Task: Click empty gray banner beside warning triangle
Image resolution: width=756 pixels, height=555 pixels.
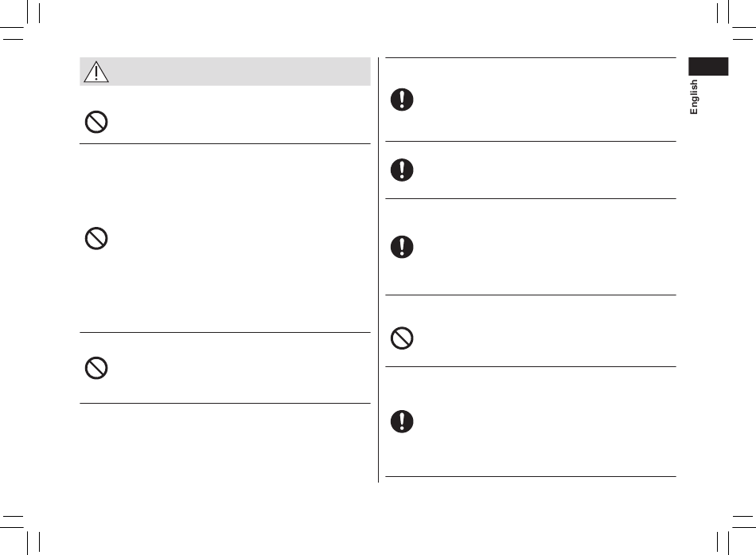Action: tap(240, 72)
